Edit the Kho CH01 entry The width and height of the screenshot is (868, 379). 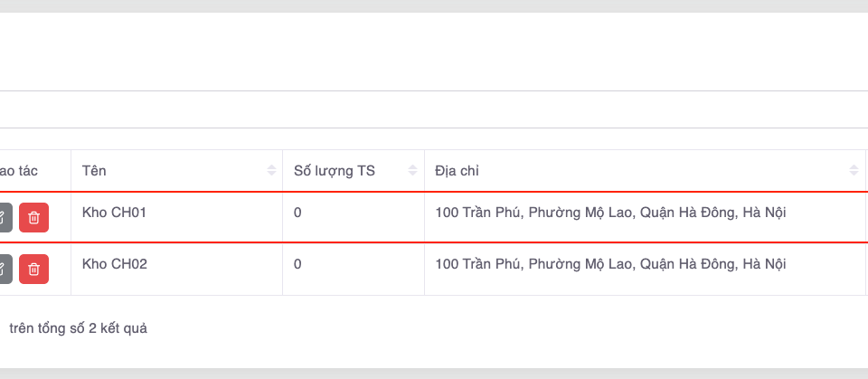point(5,217)
